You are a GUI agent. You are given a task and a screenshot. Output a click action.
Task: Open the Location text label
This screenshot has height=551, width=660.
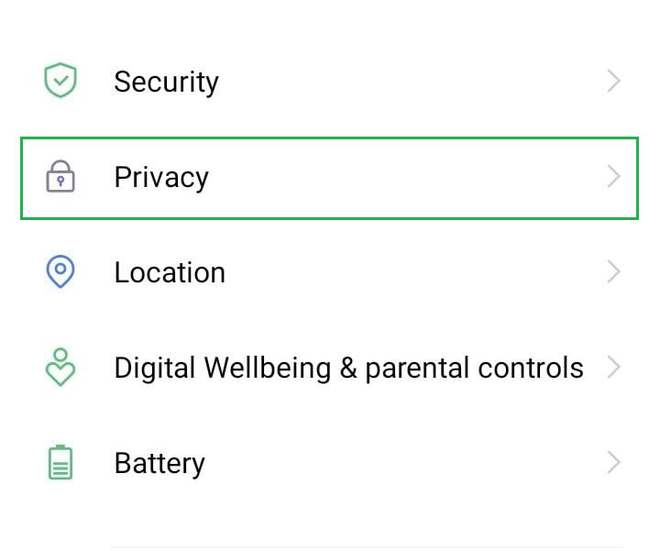(169, 273)
